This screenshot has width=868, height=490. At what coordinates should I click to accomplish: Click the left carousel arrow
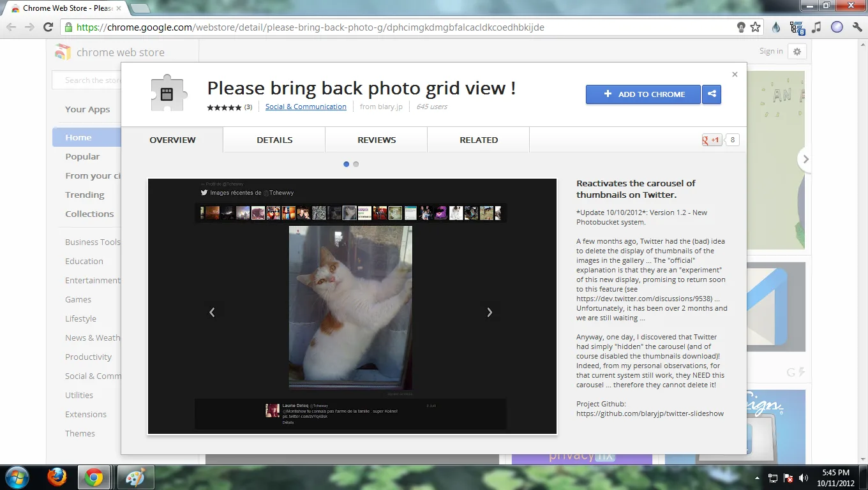[x=213, y=312]
